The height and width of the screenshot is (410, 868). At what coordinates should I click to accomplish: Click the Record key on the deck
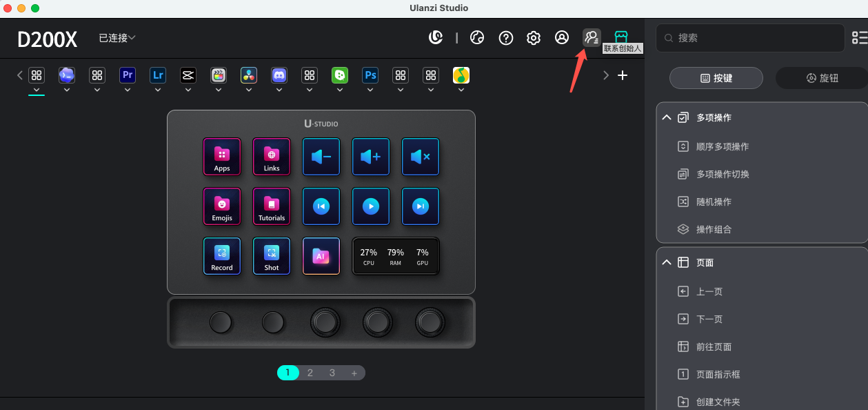click(x=222, y=256)
